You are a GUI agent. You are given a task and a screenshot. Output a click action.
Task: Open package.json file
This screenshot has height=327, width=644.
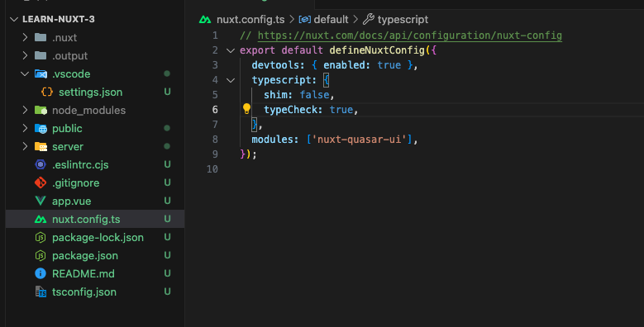click(x=85, y=255)
